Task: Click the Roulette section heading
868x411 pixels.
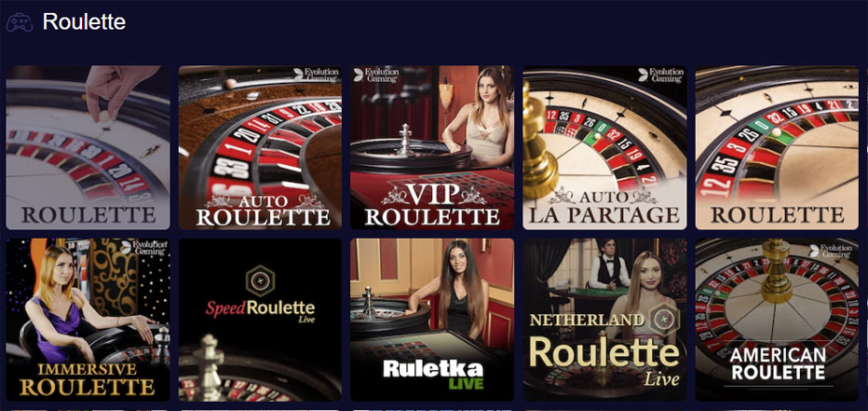Action: [84, 22]
